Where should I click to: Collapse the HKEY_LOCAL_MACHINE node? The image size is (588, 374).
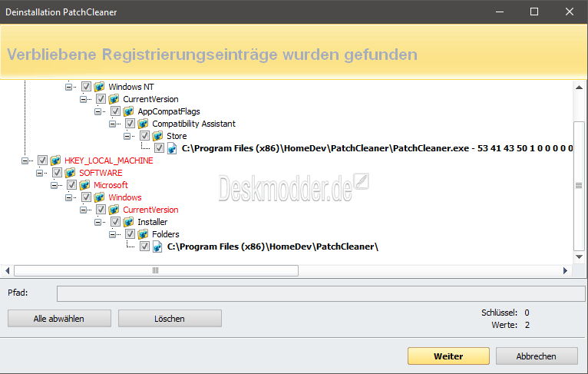pyautogui.click(x=25, y=161)
